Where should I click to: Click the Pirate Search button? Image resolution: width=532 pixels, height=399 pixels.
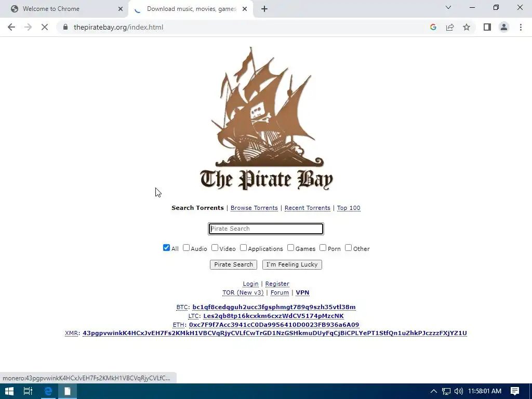point(233,264)
